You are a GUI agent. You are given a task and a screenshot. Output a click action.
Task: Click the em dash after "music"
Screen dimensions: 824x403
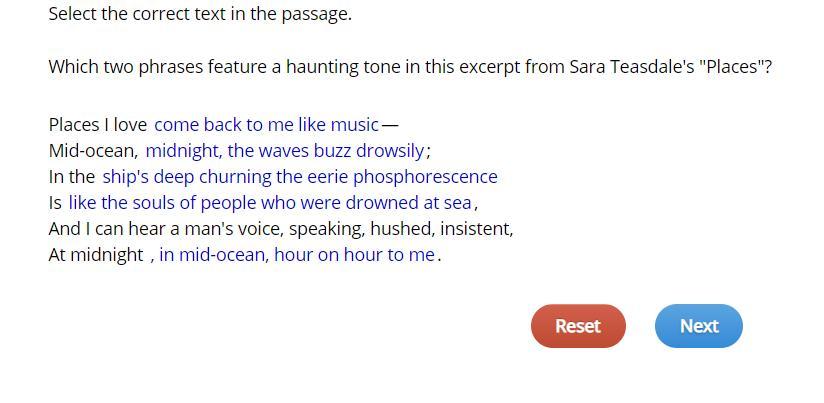pos(390,125)
